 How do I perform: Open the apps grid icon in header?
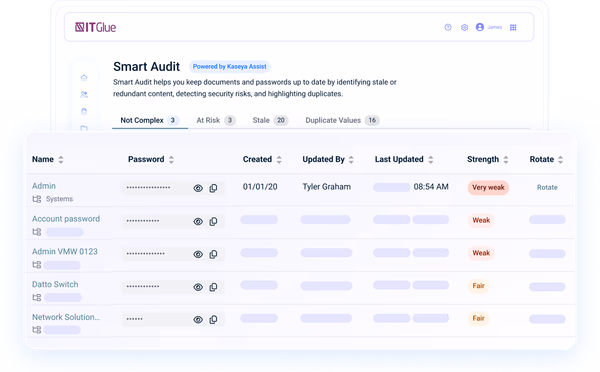point(513,28)
